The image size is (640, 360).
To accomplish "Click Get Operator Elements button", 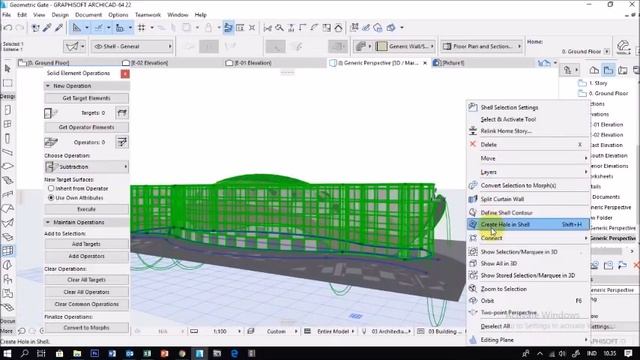I will coord(87,127).
